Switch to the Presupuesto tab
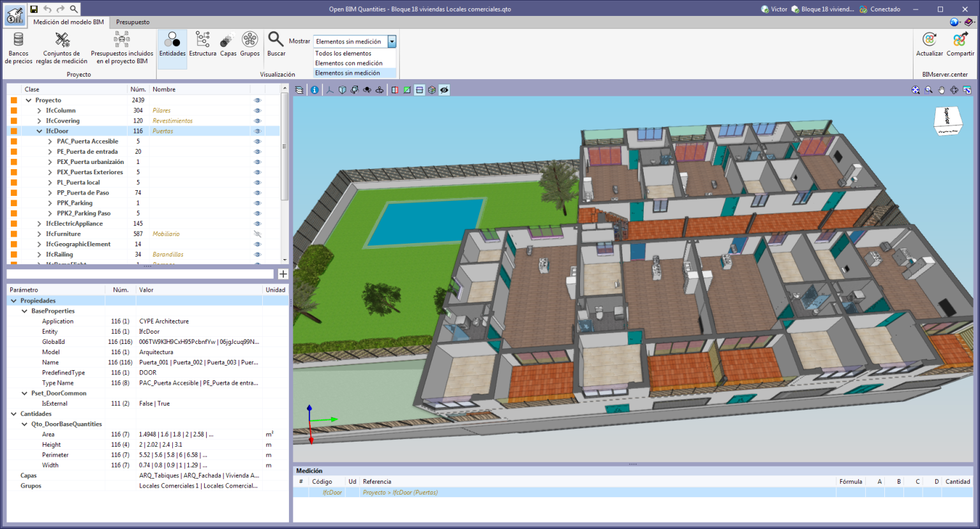 coord(132,22)
